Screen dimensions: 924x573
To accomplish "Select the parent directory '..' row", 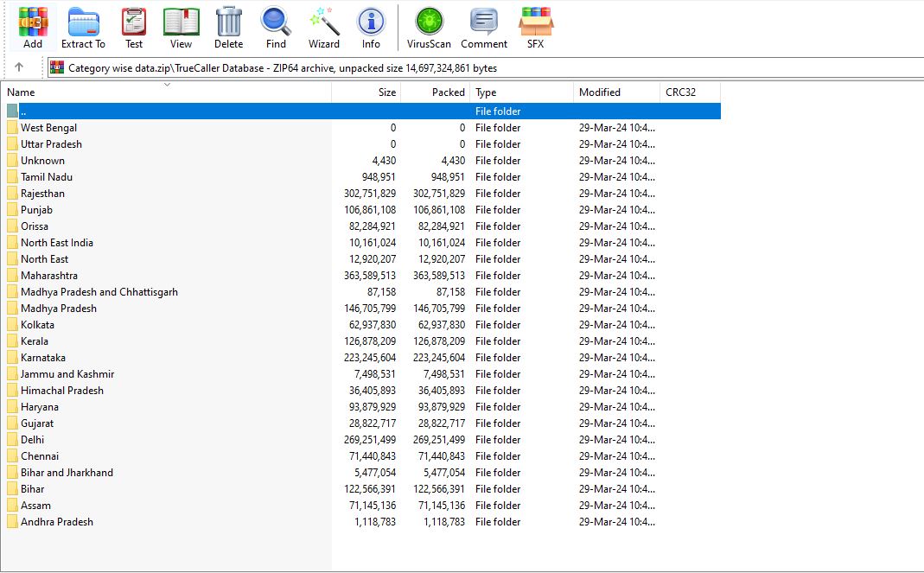I will click(x=23, y=111).
